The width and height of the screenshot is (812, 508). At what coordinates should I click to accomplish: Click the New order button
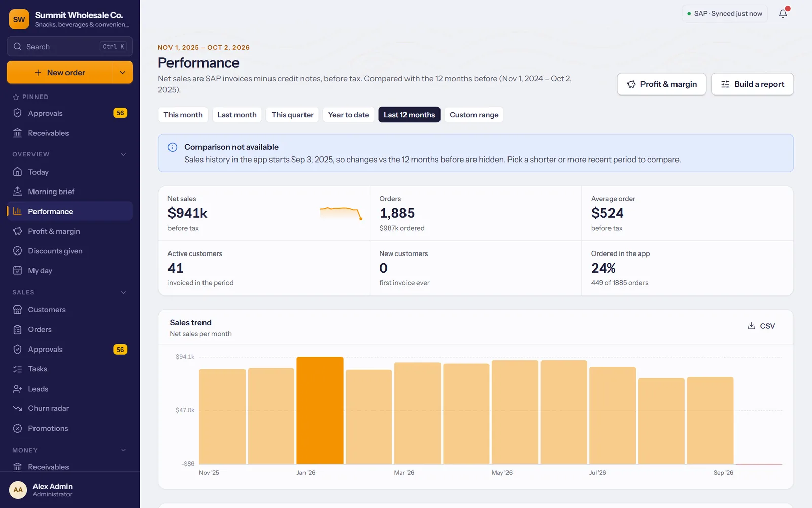[59, 73]
